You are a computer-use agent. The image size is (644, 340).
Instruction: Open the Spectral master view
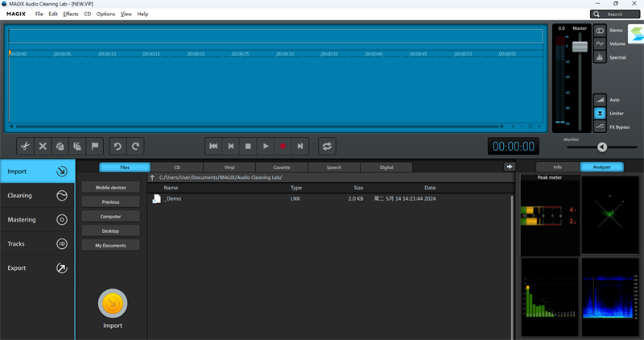point(600,57)
